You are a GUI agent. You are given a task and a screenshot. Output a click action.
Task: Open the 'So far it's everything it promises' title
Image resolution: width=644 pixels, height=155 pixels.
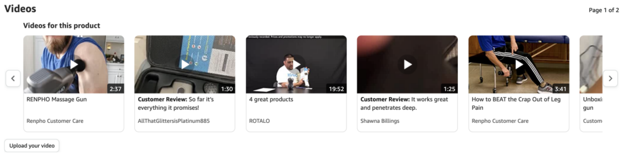[x=176, y=103]
